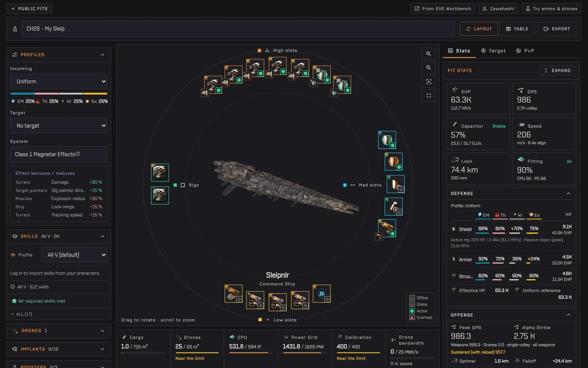The image size is (588, 368).
Task: Switch to the Target tab
Action: [x=493, y=51]
